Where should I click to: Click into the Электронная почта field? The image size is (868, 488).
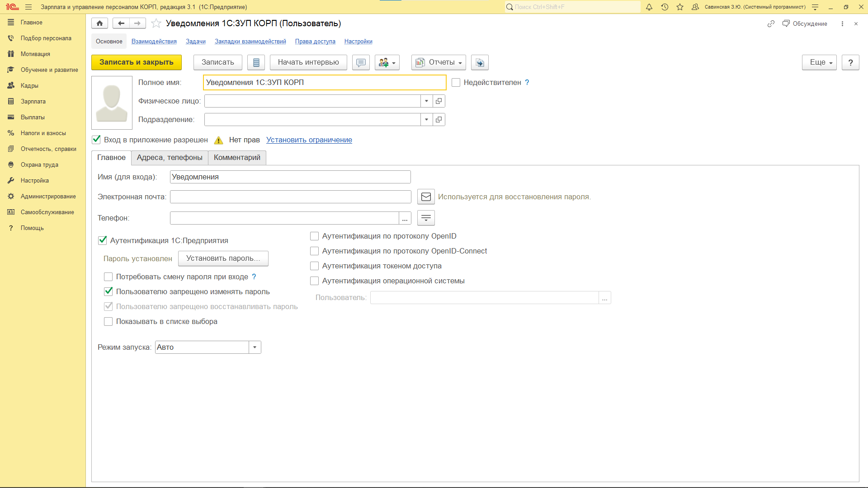290,197
